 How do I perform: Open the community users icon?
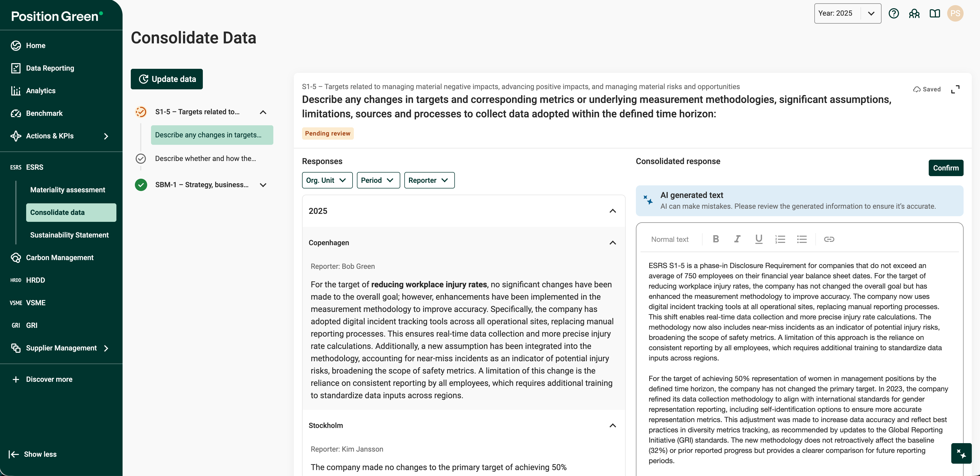[914, 14]
